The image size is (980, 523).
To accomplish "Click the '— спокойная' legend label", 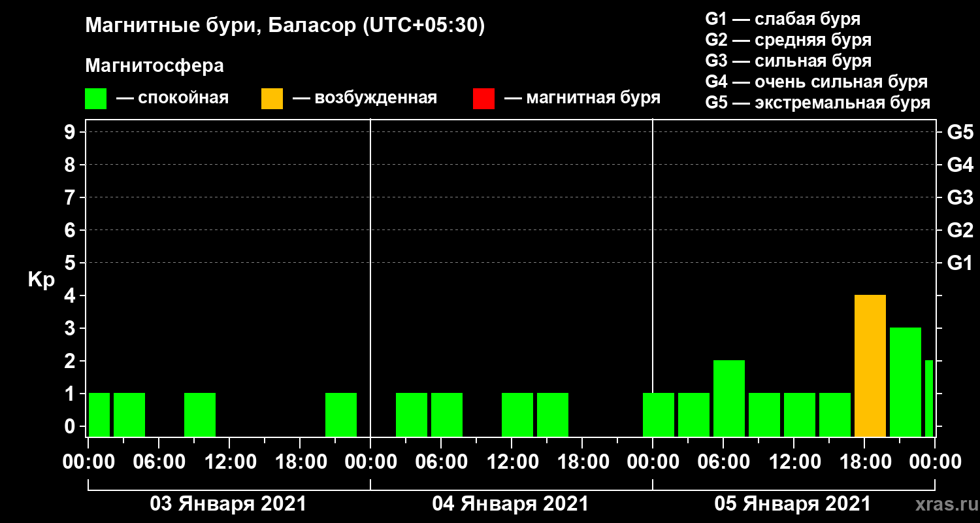I will (172, 98).
